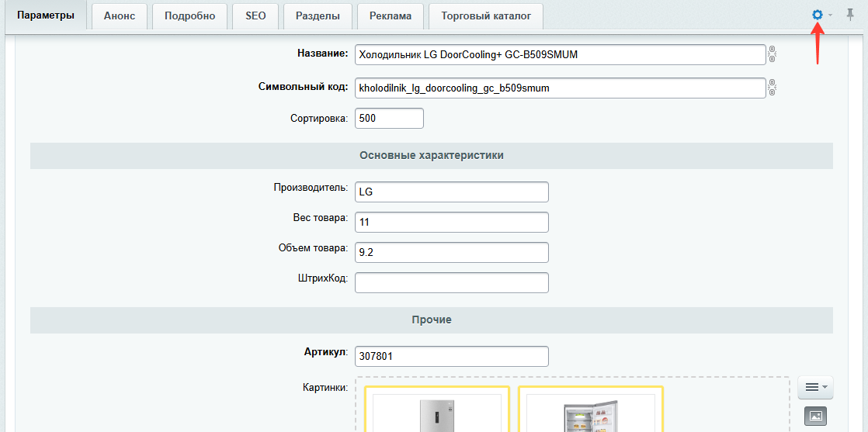This screenshot has height=432, width=868.
Task: Pin the form with the pin icon
Action: pyautogui.click(x=850, y=15)
